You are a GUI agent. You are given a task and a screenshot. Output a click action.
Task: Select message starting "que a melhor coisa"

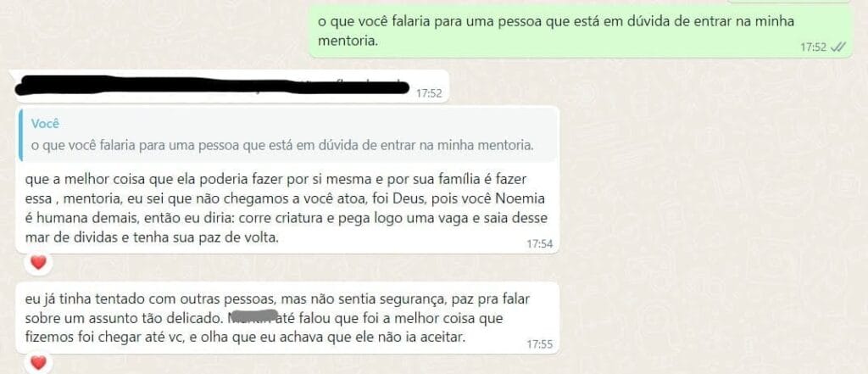click(x=287, y=180)
